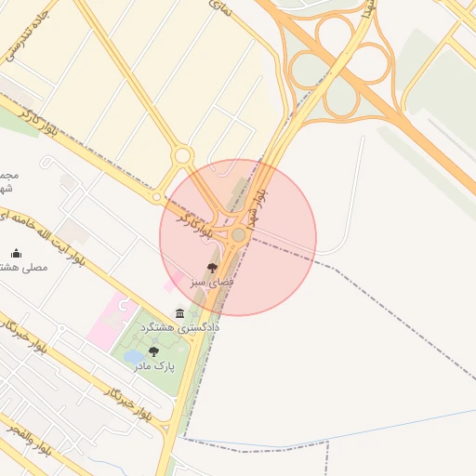Select the دادگستری هشتگرد text label
The height and width of the screenshot is (476, 476).
point(179,327)
